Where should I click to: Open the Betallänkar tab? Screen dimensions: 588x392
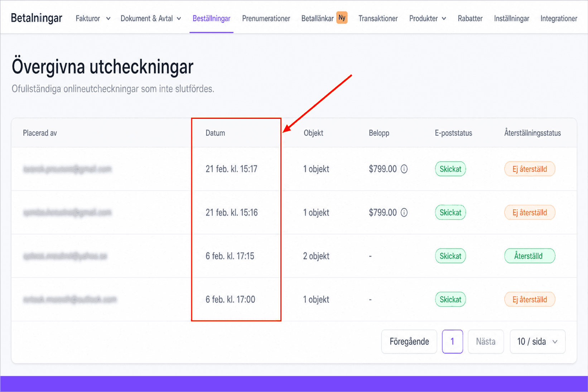(x=317, y=19)
